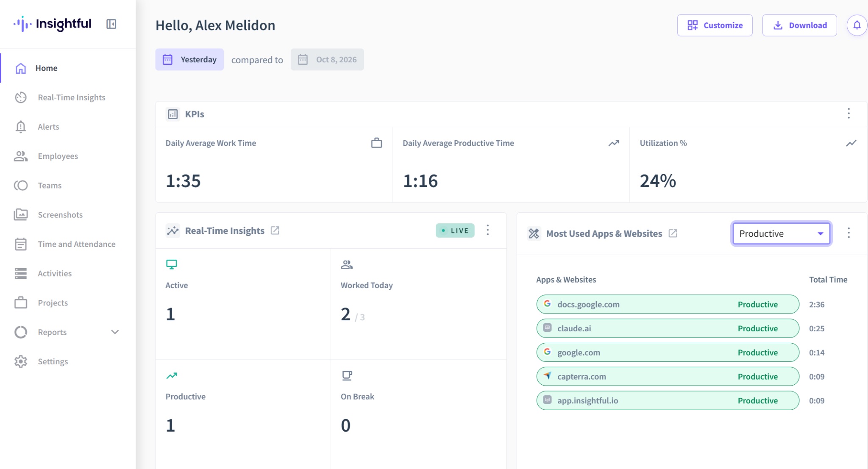This screenshot has height=469, width=868.
Task: Open Activities in sidebar
Action: [x=68, y=273]
